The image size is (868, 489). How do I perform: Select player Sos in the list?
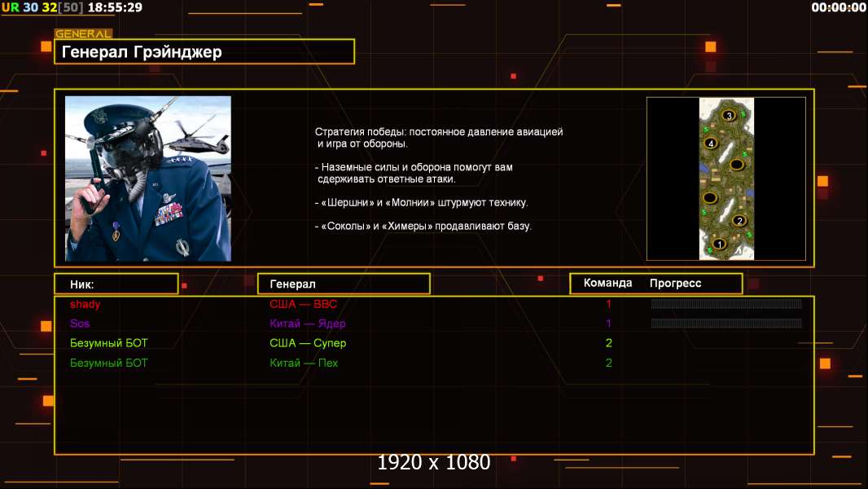coord(80,324)
